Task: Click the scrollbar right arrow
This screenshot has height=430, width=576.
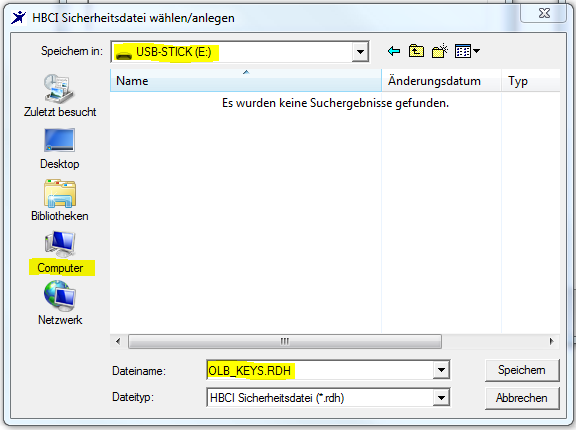Action: 551,342
